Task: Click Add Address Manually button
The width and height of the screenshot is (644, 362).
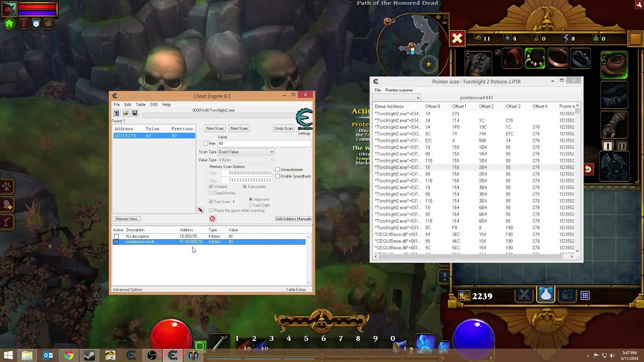Action: click(x=293, y=219)
